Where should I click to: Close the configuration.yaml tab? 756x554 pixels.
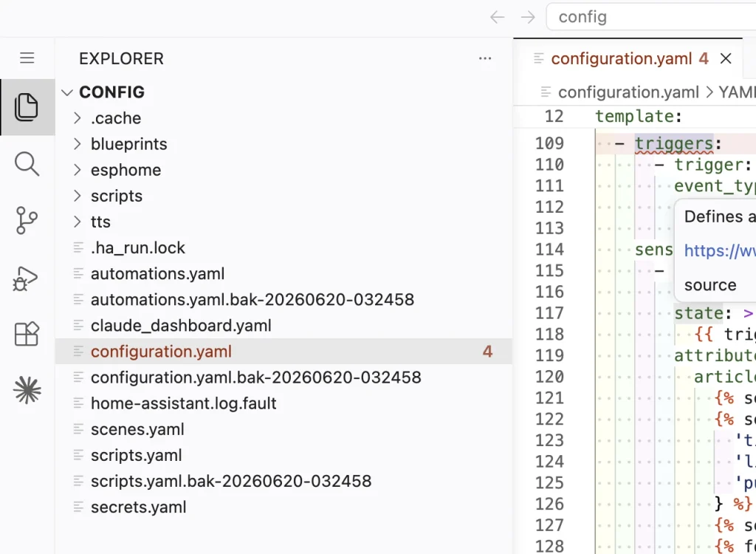(x=726, y=59)
